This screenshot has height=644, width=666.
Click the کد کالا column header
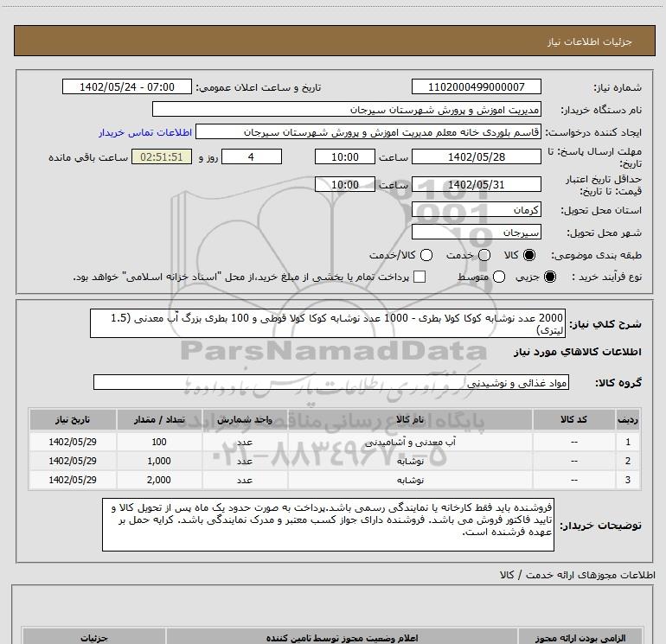tap(573, 419)
